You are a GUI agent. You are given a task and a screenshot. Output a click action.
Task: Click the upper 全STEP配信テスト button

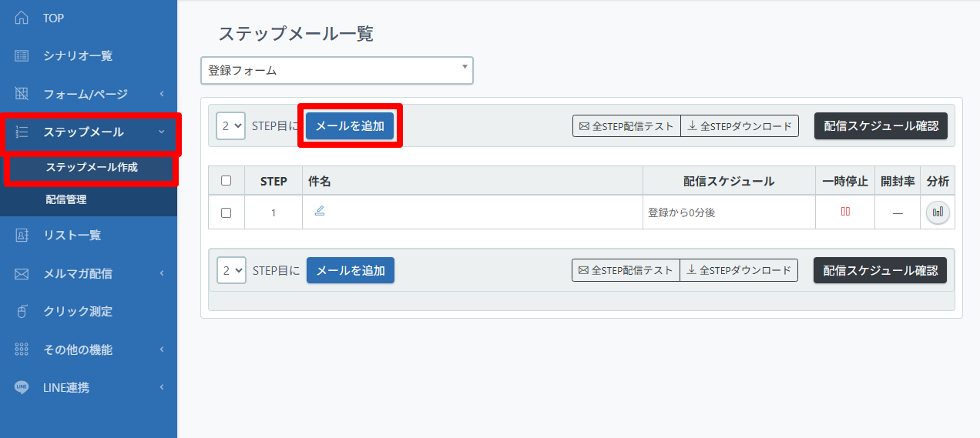pyautogui.click(x=626, y=125)
